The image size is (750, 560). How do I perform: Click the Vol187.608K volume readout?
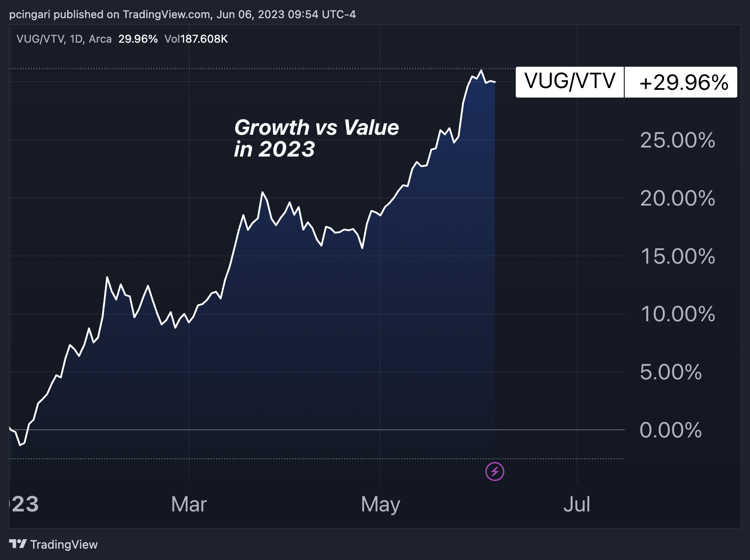pyautogui.click(x=196, y=39)
